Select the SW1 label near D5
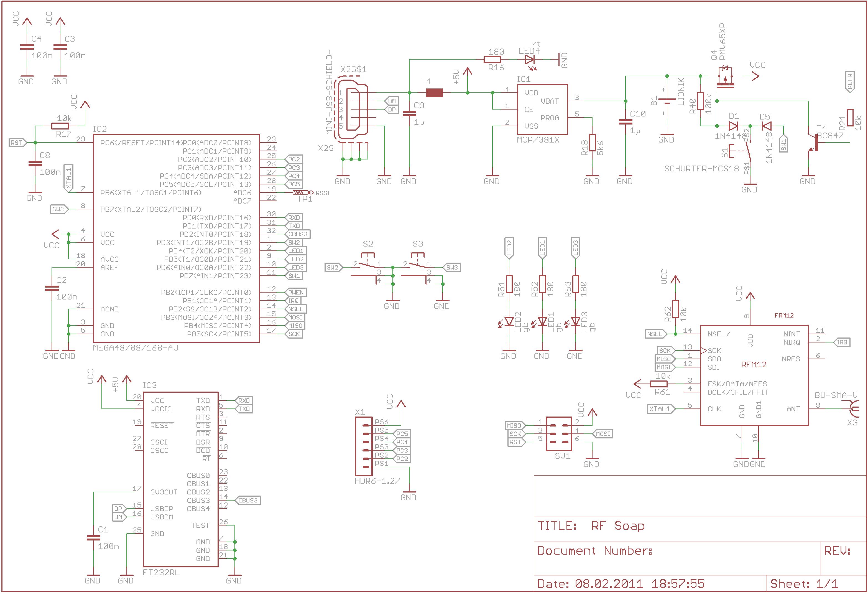The image size is (868, 594). pos(783,143)
